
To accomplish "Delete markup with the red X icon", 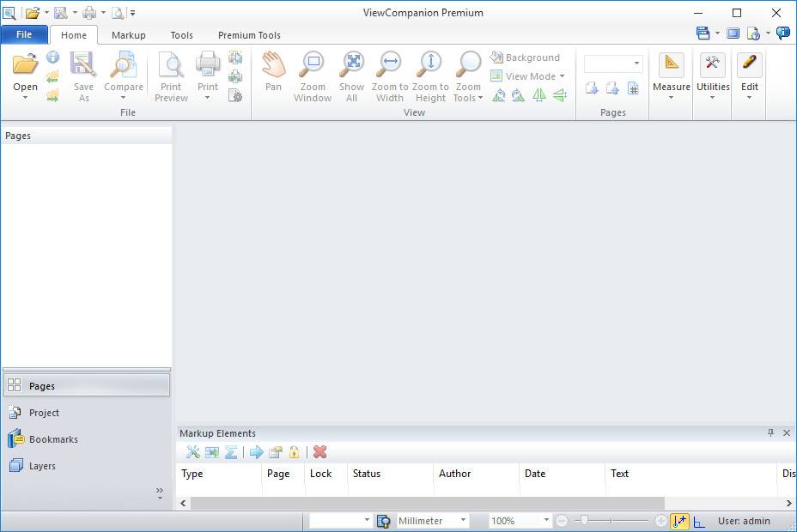I will [x=320, y=452].
